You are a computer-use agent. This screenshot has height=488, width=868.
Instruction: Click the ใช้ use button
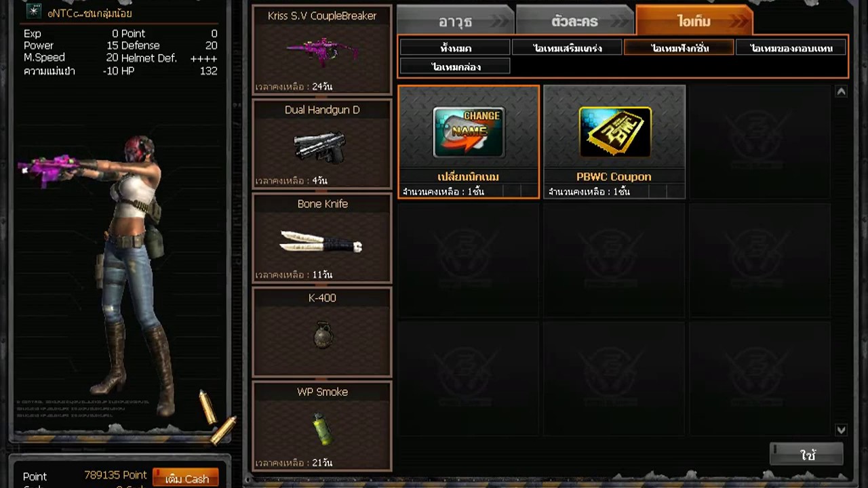[x=807, y=455]
